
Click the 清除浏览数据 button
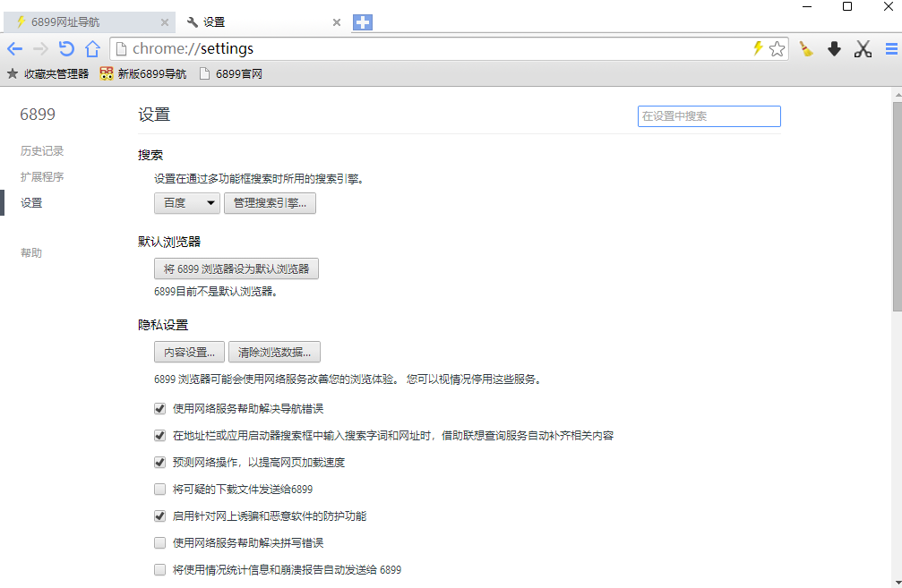click(274, 352)
